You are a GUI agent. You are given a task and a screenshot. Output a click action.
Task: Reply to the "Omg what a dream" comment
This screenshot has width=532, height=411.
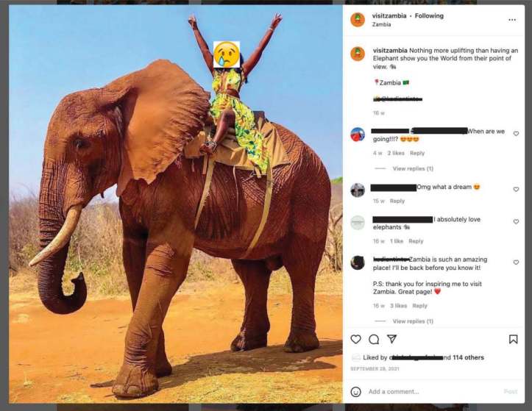tap(397, 201)
